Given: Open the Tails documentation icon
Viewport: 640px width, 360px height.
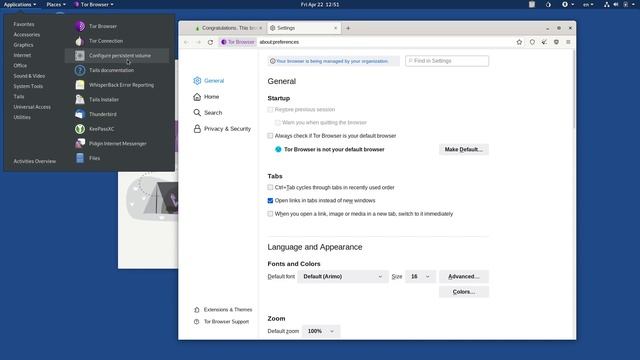Looking at the screenshot, I should [x=80, y=70].
